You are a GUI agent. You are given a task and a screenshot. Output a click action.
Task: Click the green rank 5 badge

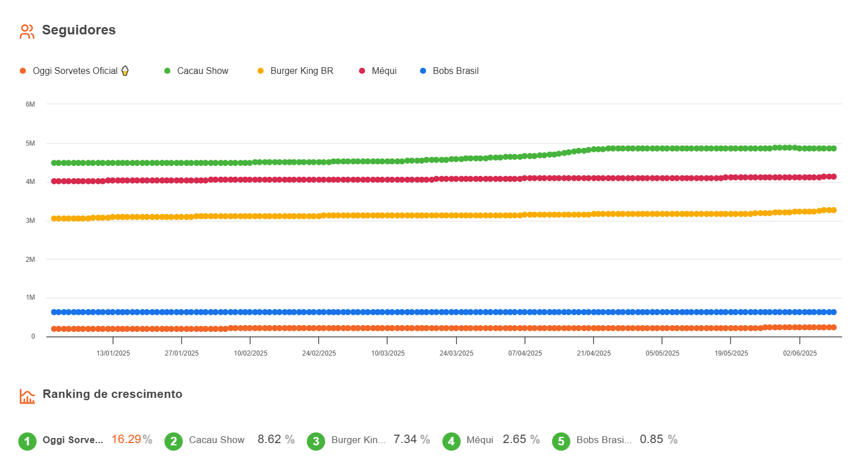tap(561, 441)
